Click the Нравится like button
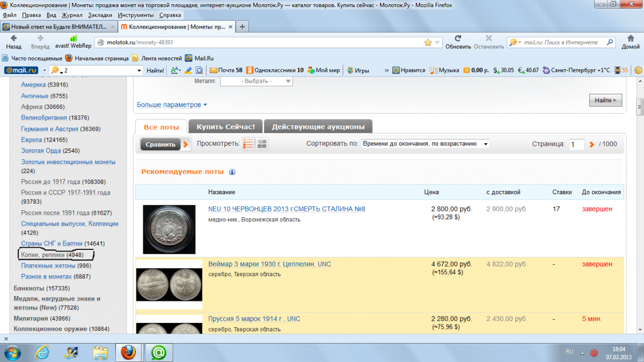This screenshot has width=644, height=362. tap(408, 70)
